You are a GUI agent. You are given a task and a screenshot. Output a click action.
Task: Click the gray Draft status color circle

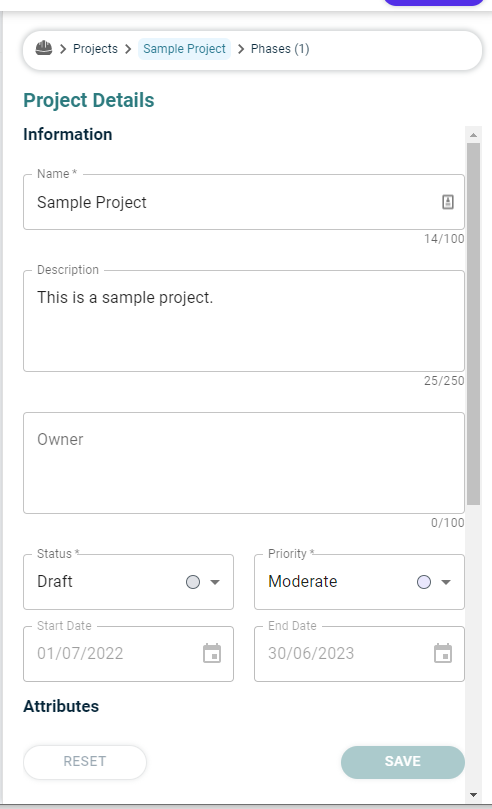click(x=193, y=582)
